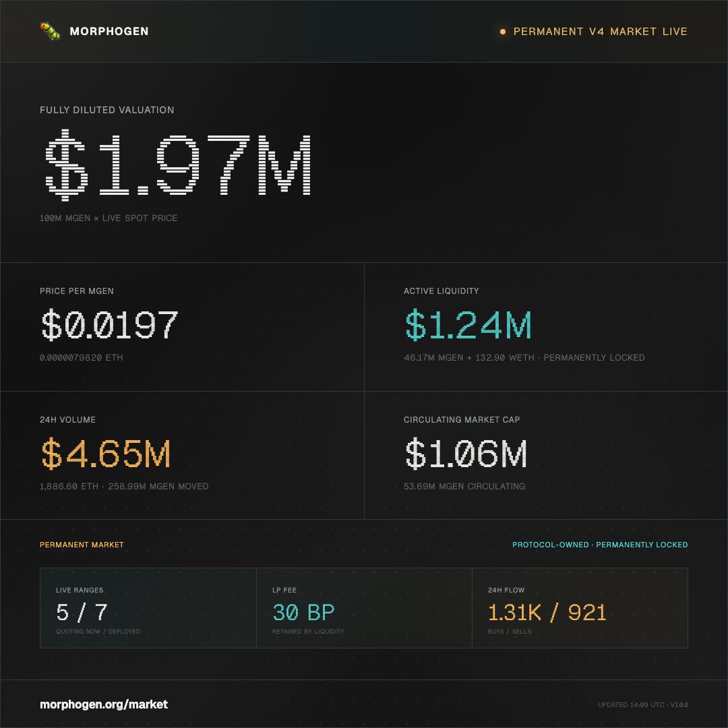Click '100M MGEN × LIVE SPOT PRICE' caption
The image size is (728, 728).
point(108,218)
